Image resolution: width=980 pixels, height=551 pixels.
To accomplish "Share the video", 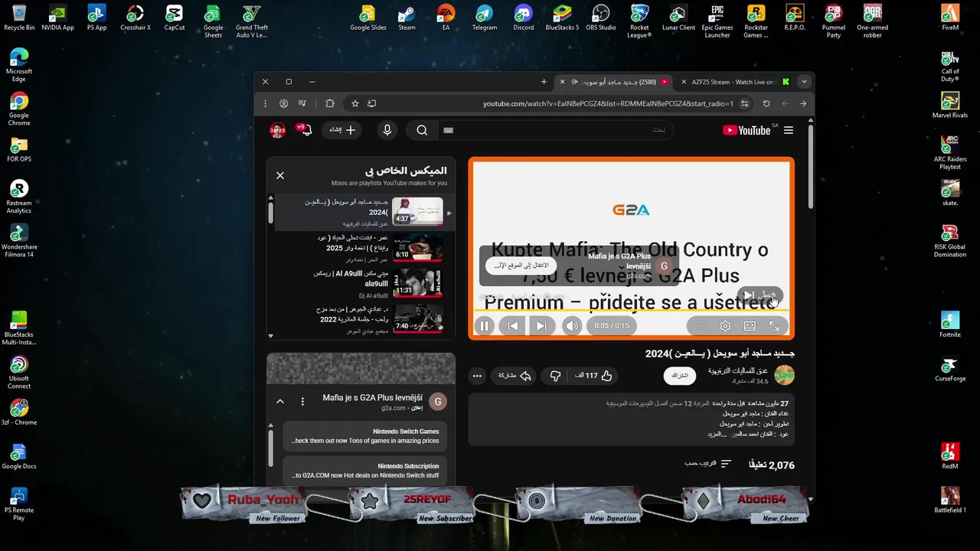I will pos(514,376).
